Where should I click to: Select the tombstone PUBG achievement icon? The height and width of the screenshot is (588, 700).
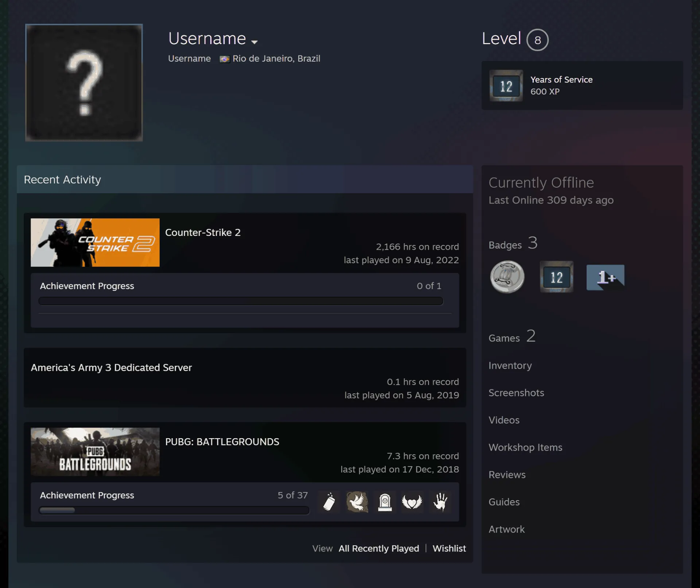coord(385,502)
